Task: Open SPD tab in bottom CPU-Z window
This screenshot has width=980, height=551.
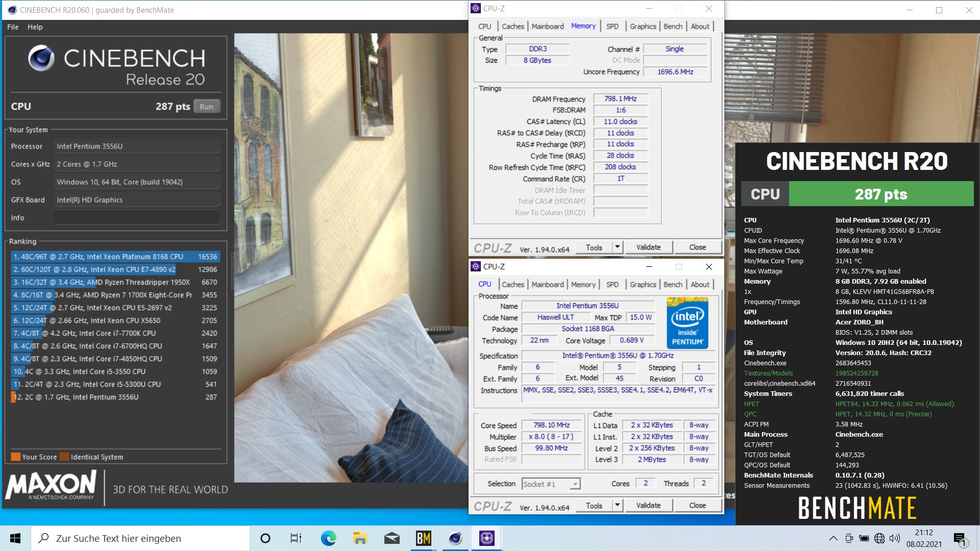Action: point(612,285)
